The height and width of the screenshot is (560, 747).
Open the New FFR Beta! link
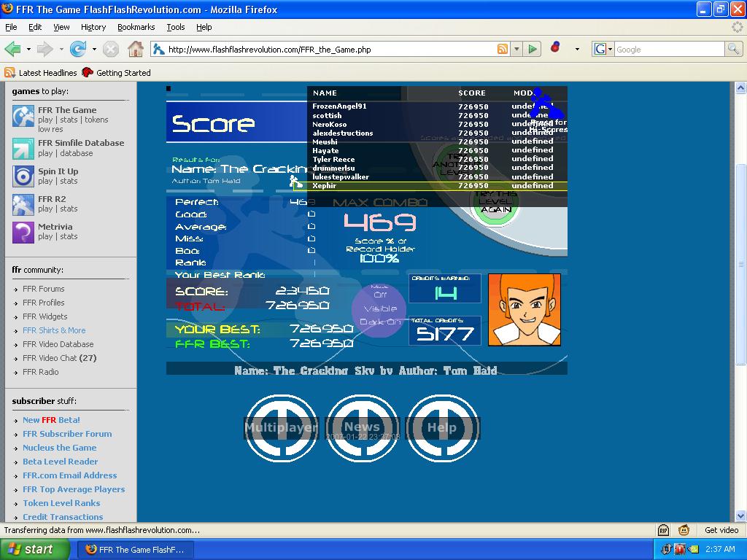coord(51,420)
